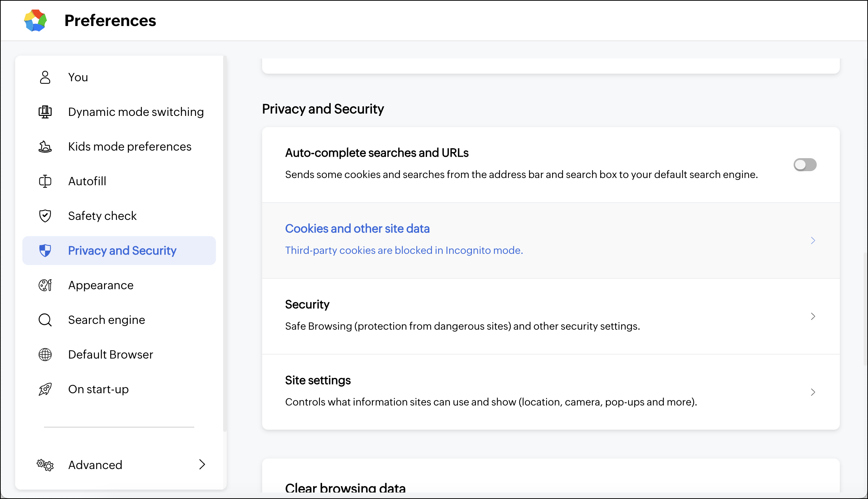This screenshot has height=499, width=868.
Task: Expand the Advanced section chevron
Action: (x=202, y=465)
